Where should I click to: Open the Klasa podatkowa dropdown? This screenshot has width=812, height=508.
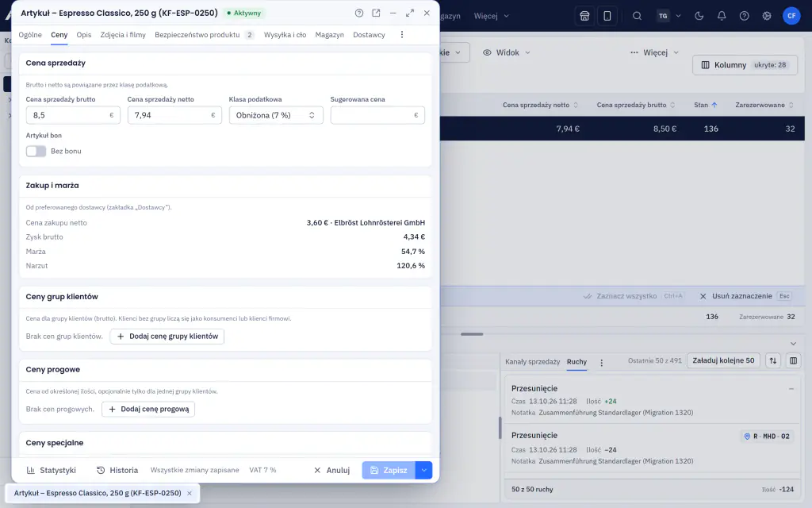point(276,115)
